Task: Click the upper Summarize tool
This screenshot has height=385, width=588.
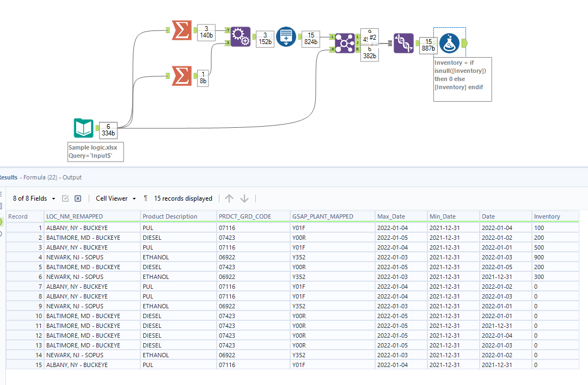Action: point(181,30)
